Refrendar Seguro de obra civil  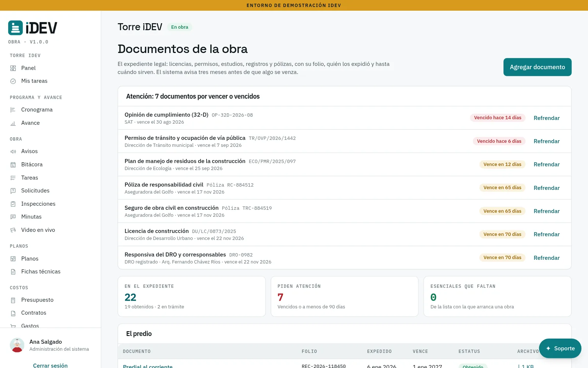[546, 211]
